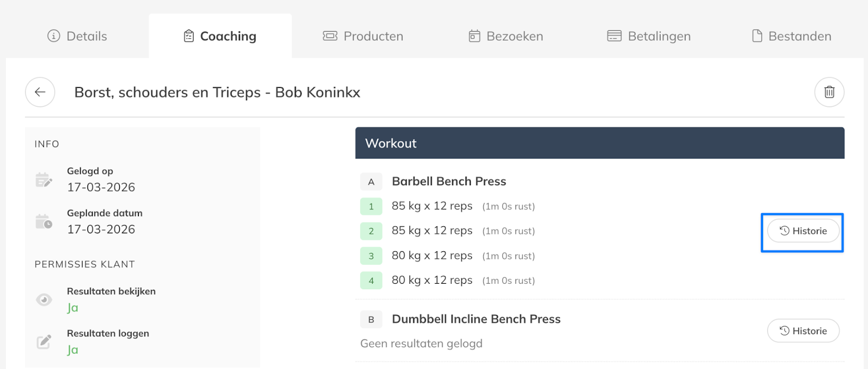The image size is (868, 369).
Task: Switch to the Coaching tab
Action: click(x=220, y=36)
